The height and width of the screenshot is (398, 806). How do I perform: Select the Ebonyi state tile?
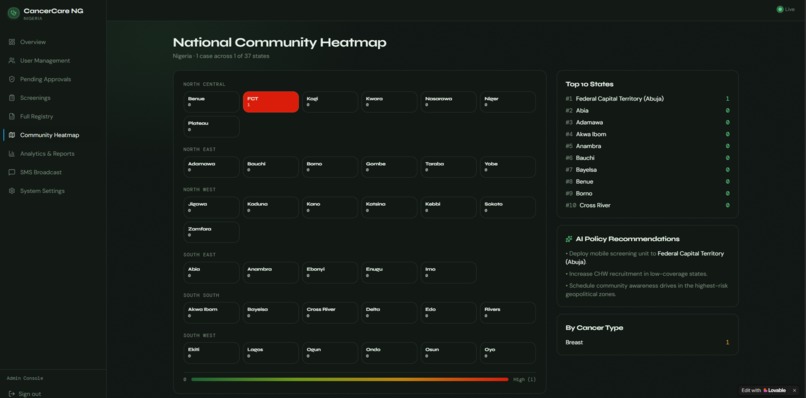point(330,273)
